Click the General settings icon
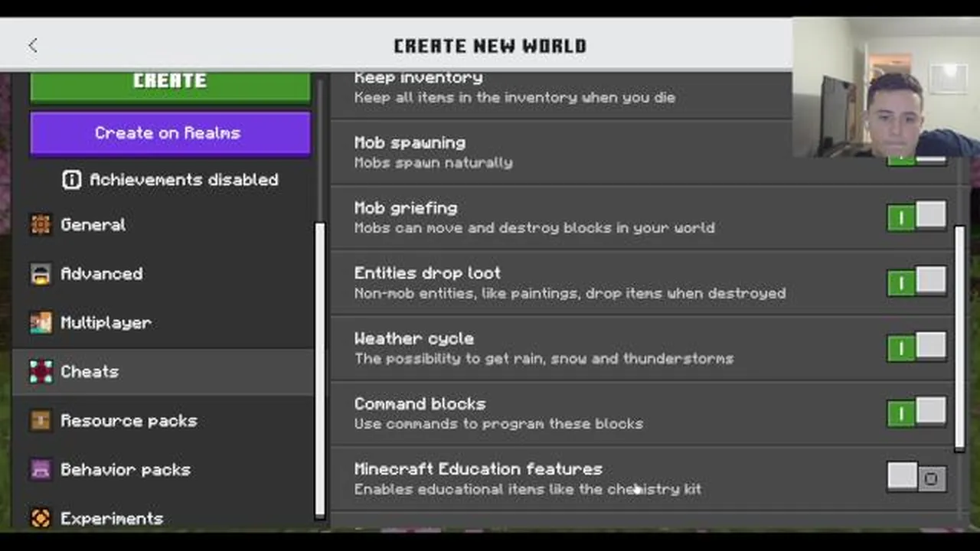980x551 pixels. [41, 224]
